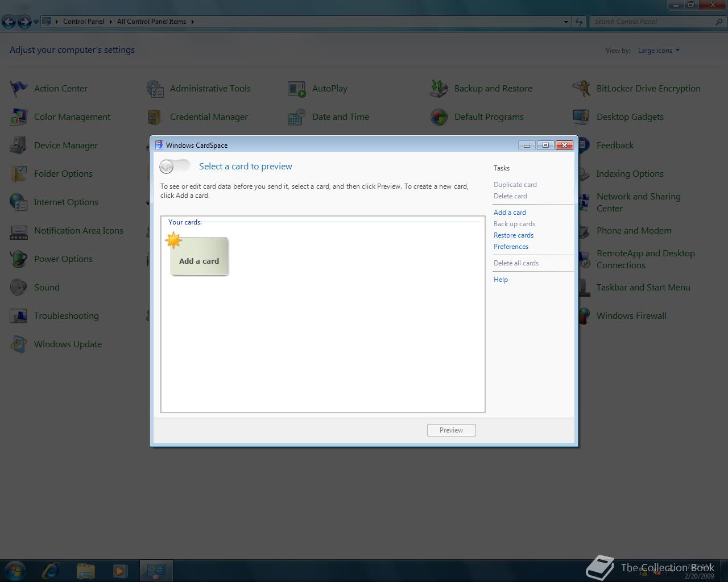Click Delete card task link
The height and width of the screenshot is (582, 728).
tap(510, 196)
